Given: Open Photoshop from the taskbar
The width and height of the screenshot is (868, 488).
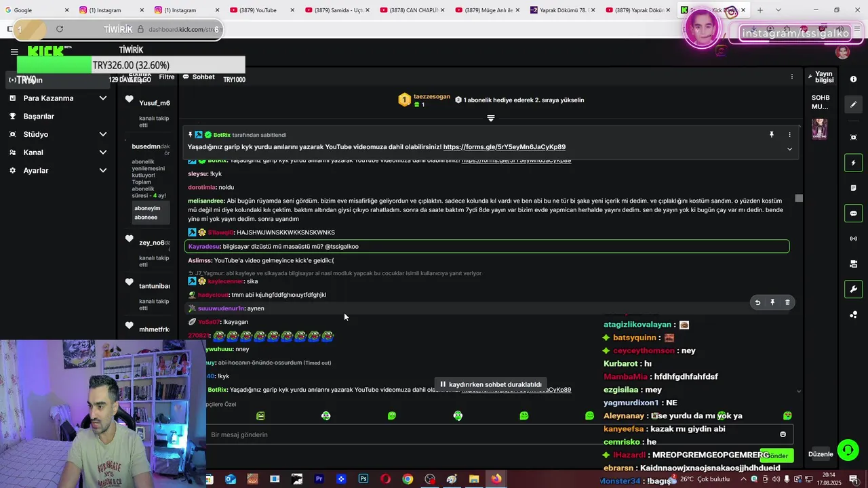Looking at the screenshot, I should [363, 479].
